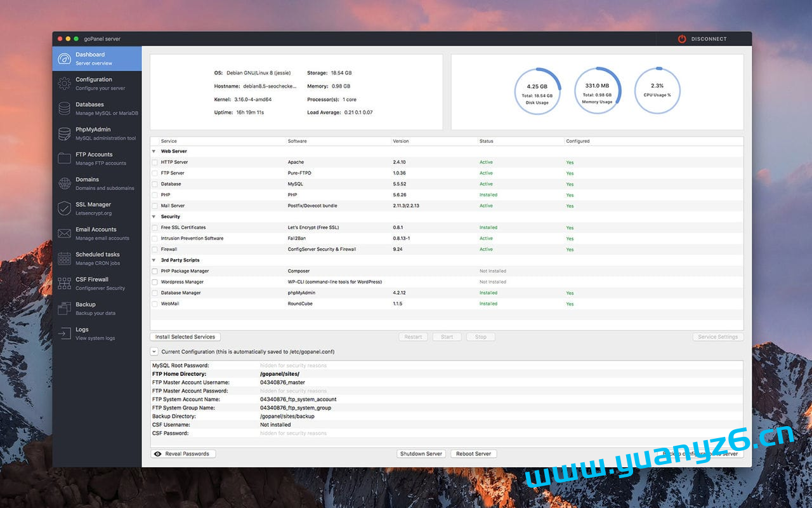
Task: Click the Shutdown Server button
Action: click(421, 454)
